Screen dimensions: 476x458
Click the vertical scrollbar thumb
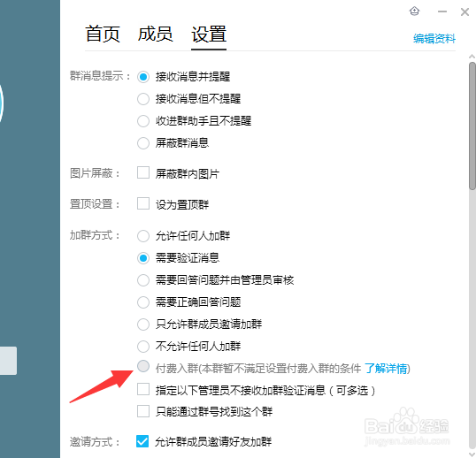pos(472,126)
